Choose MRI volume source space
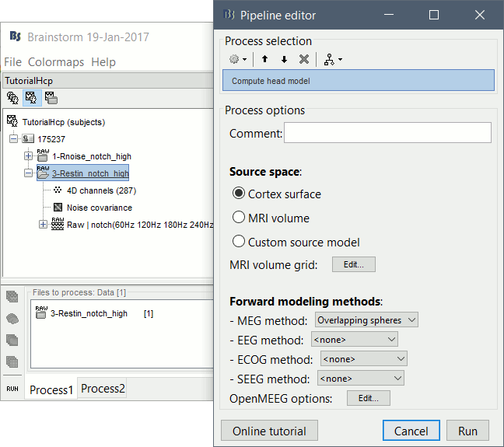Screen dimensions: 504x447 (x=239, y=218)
